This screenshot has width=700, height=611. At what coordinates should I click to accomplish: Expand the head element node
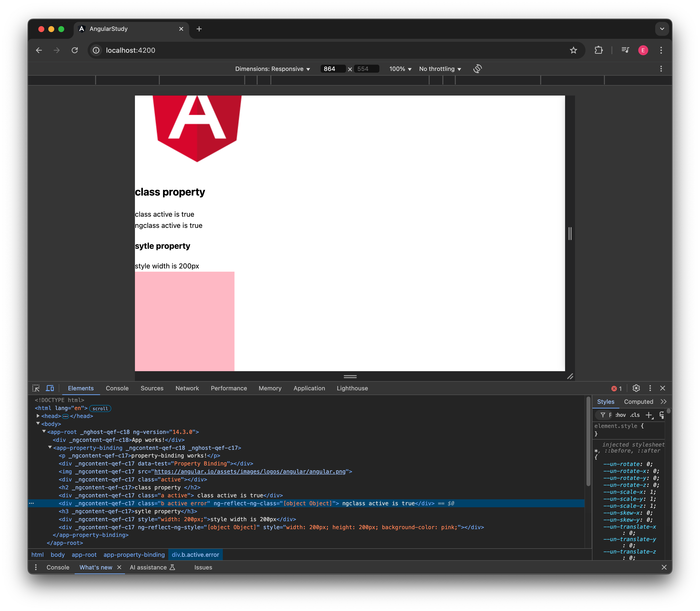tap(38, 416)
